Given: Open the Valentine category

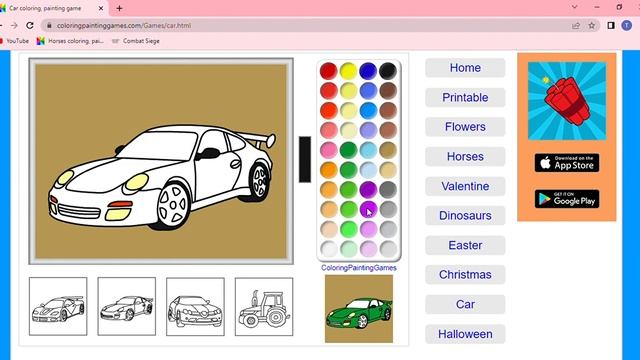Looking at the screenshot, I should pos(465,186).
